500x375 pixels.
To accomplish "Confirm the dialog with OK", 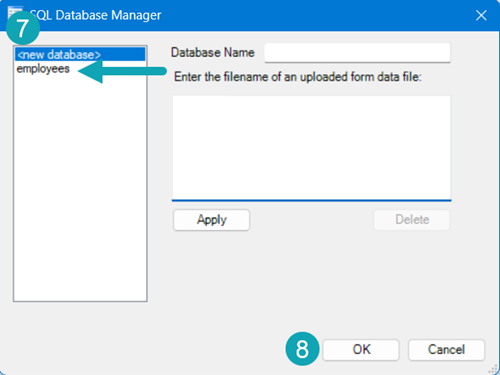I will coord(361,350).
